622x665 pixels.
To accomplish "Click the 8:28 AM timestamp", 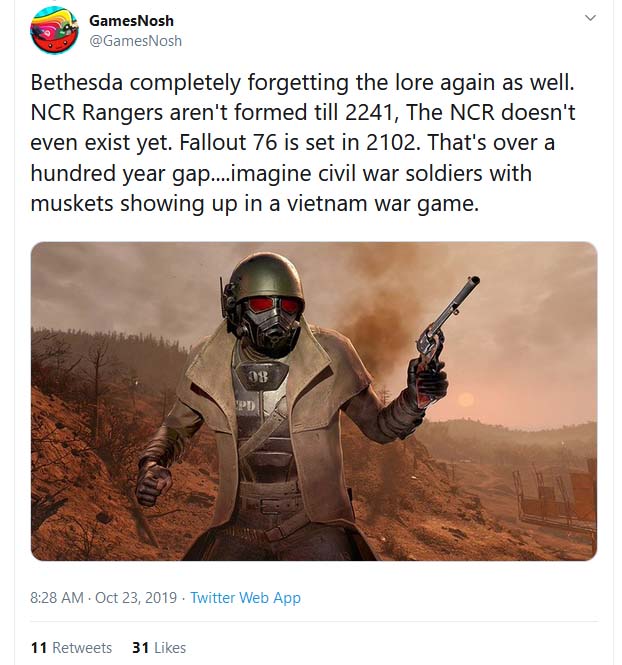I will [x=58, y=598].
